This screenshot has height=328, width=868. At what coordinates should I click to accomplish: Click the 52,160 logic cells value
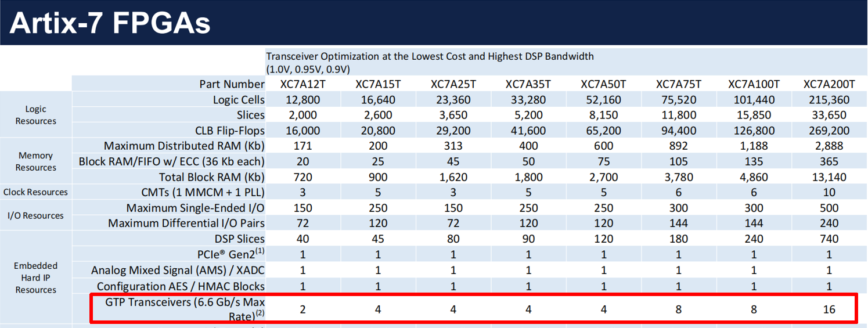coord(604,100)
